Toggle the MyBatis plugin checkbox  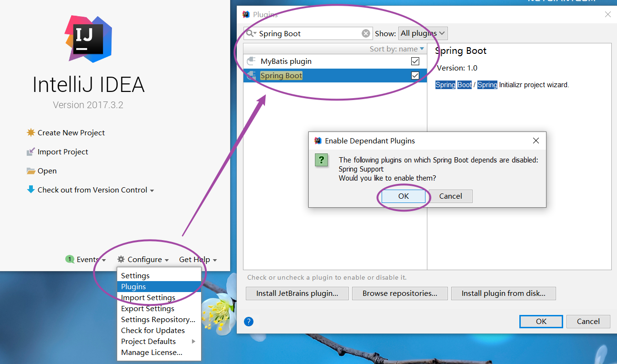point(415,61)
